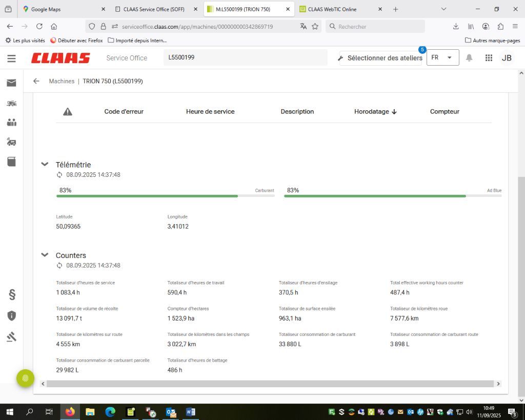Click the Machines breadcrumb link
Image resolution: width=525 pixels, height=420 pixels.
coord(62,81)
